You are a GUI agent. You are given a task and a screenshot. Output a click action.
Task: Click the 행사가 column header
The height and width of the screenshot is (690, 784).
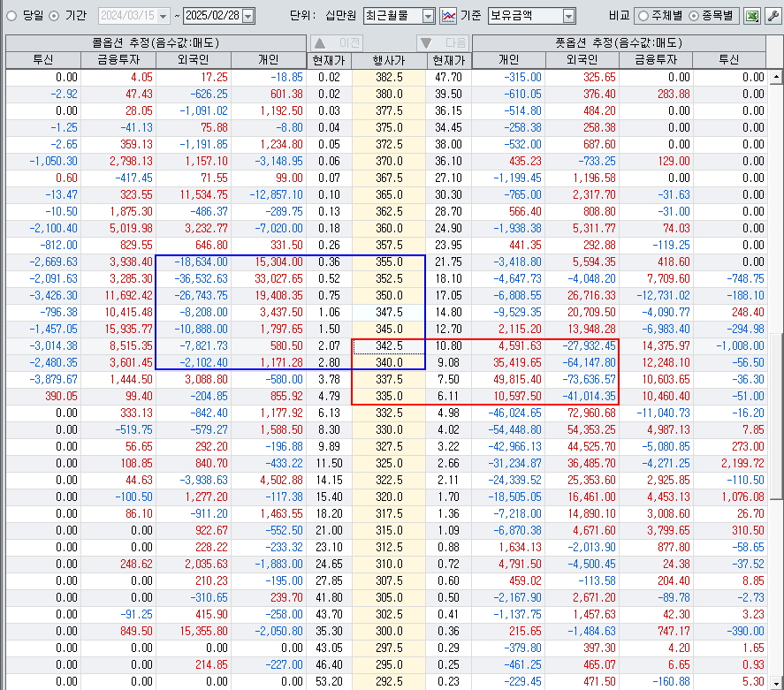pos(389,60)
